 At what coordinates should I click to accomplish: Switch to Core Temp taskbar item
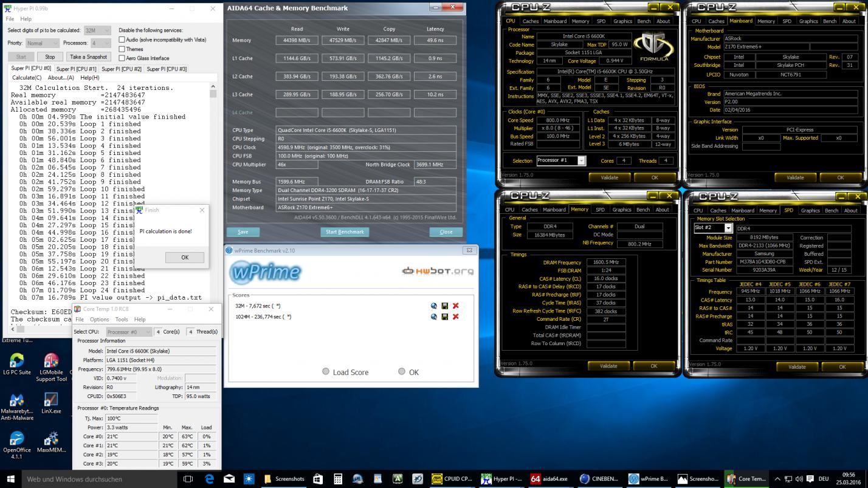747,479
